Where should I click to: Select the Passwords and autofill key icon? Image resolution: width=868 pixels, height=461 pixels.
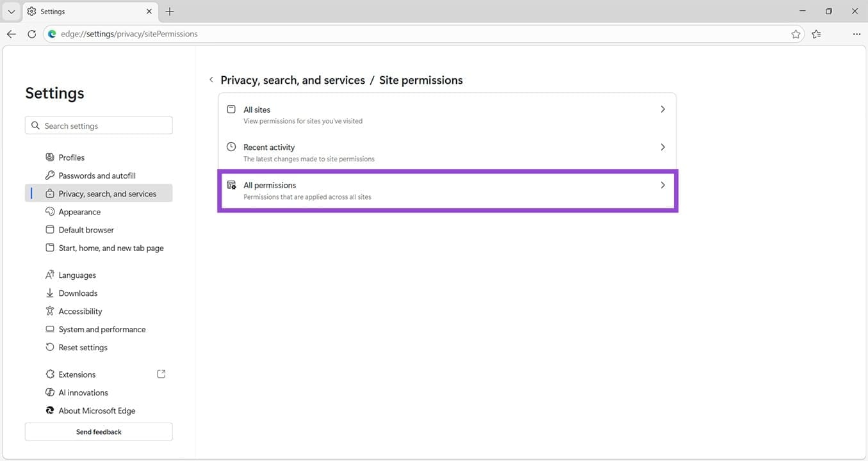tap(49, 175)
